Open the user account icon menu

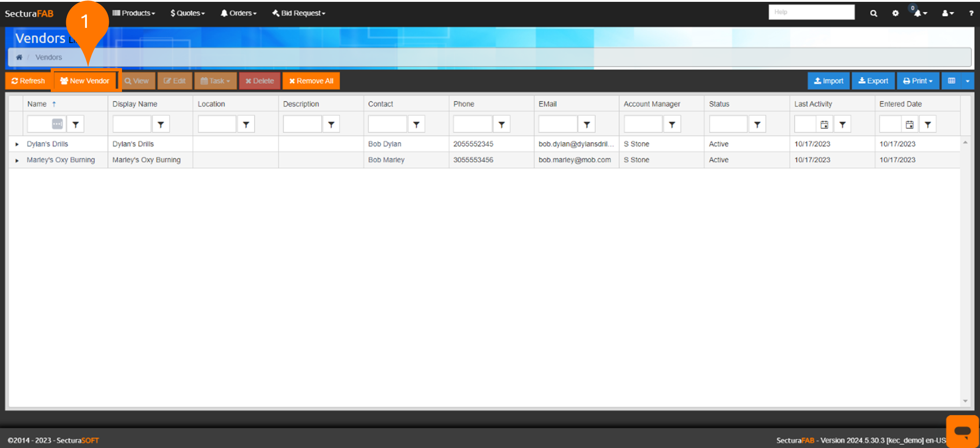tap(947, 13)
